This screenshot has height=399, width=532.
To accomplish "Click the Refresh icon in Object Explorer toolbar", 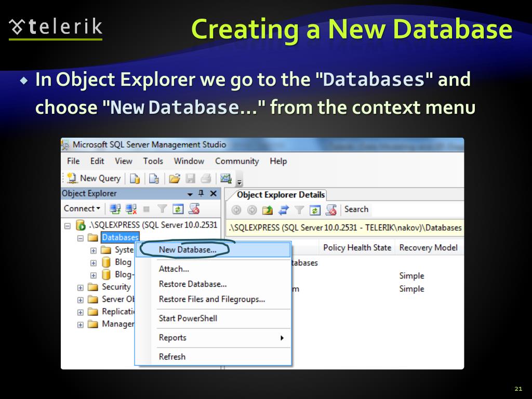I will (x=178, y=209).
